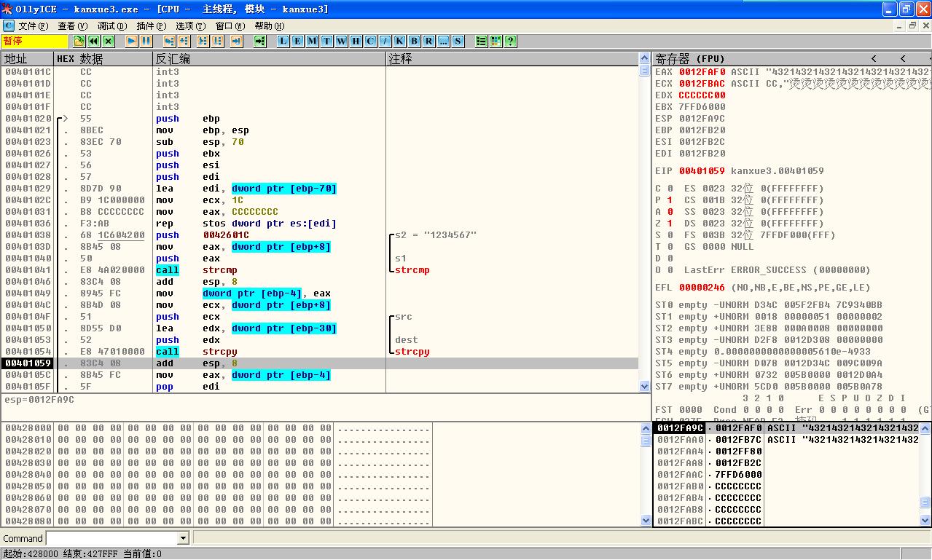Viewport: 932px width, 560px height.
Task: Click the Go to address arrow icon
Action: [x=259, y=42]
